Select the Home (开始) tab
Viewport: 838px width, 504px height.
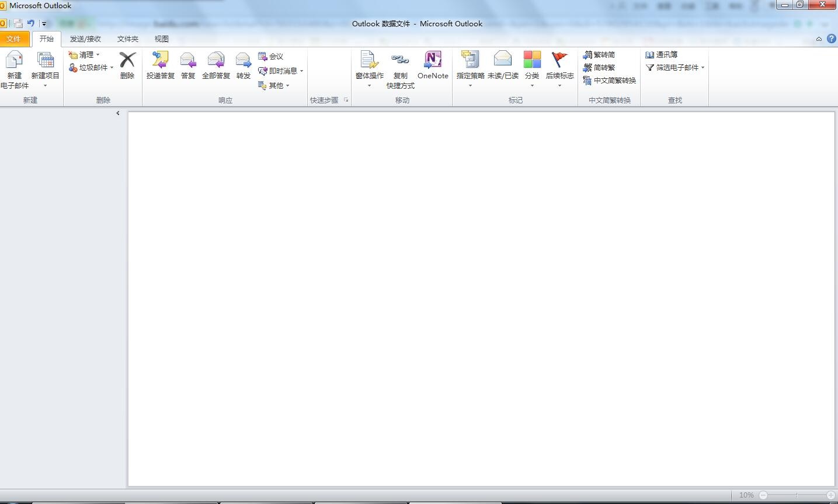(46, 39)
